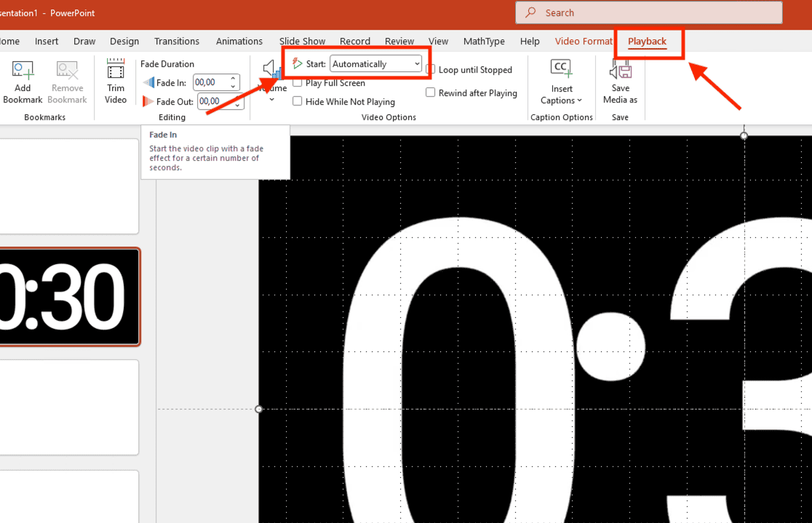Open the Record tab
This screenshot has width=812, height=523.
tap(355, 41)
